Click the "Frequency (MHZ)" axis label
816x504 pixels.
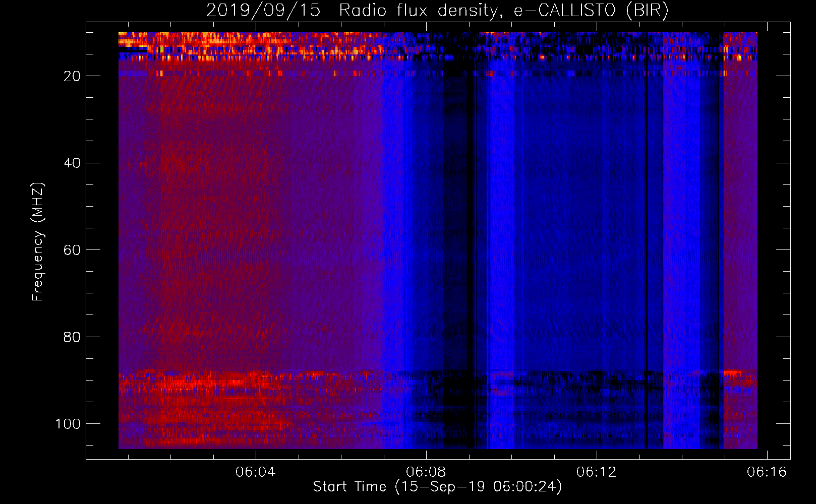[38, 242]
